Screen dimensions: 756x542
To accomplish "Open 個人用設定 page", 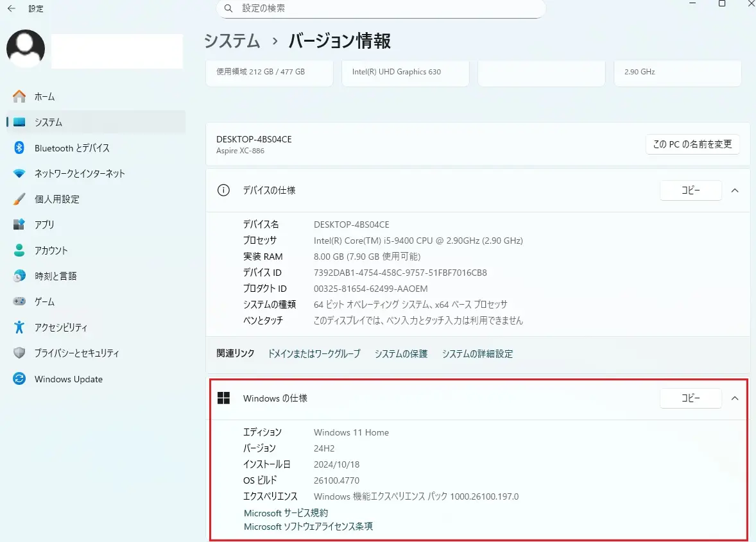I will point(96,198).
